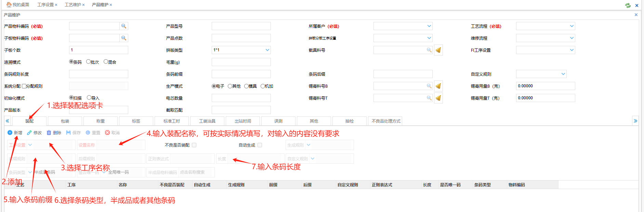Click into the 产品型号 input field
This screenshot has width=644, height=212.
point(241,26)
